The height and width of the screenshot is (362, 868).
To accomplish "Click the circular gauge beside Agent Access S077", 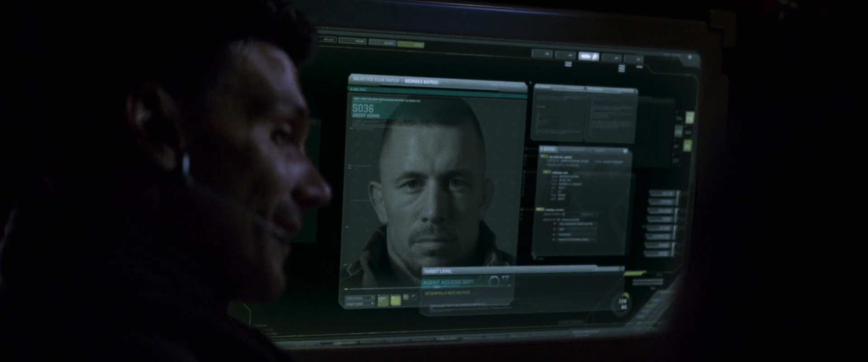I will point(494,281).
